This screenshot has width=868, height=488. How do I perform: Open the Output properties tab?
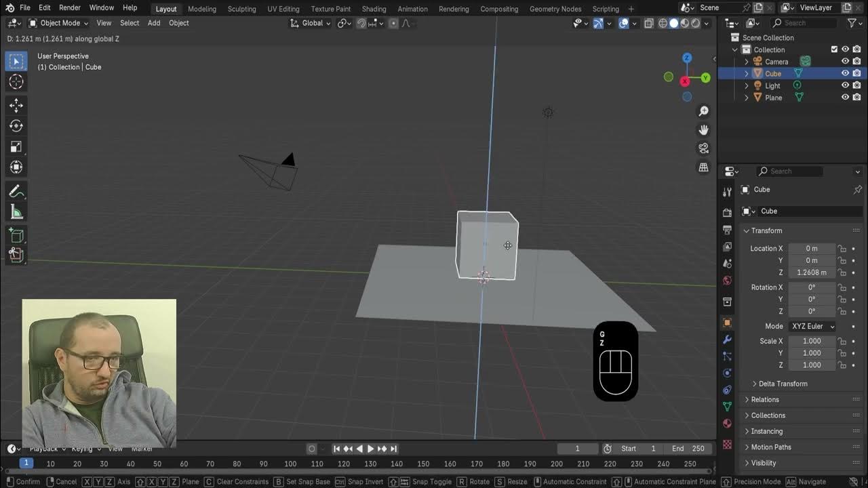pos(727,230)
